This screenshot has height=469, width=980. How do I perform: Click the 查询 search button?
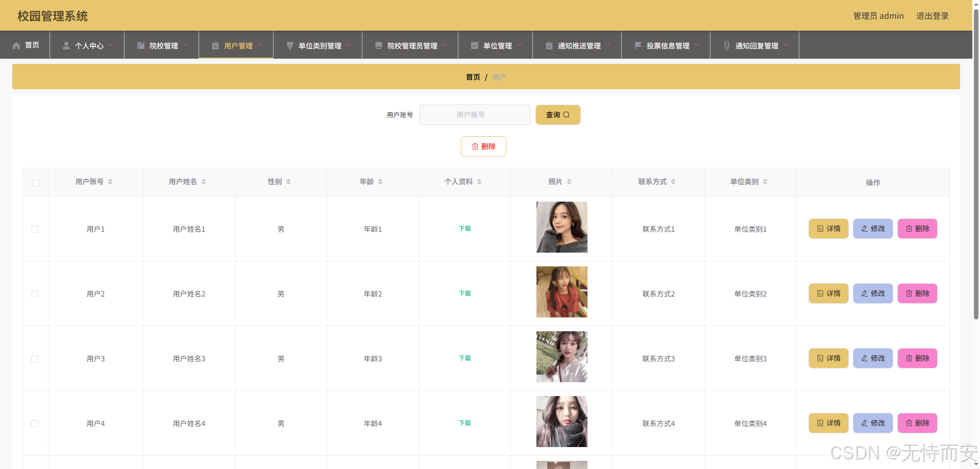tap(558, 115)
